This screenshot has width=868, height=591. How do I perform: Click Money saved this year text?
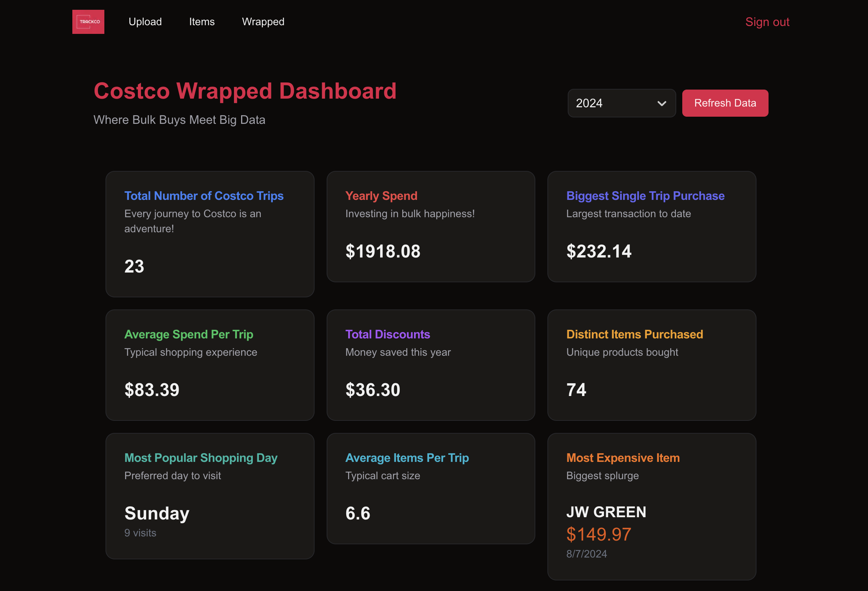click(x=398, y=352)
